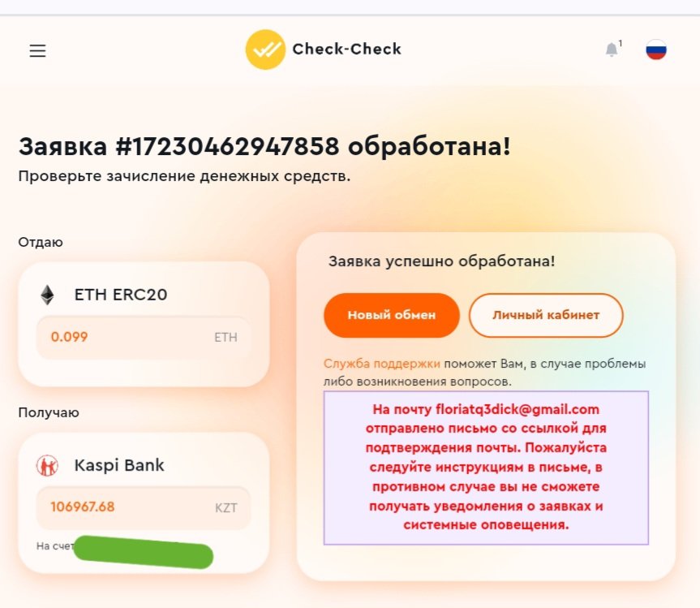Open notifications bell icon
Screen dimensions: 700x608
point(611,50)
